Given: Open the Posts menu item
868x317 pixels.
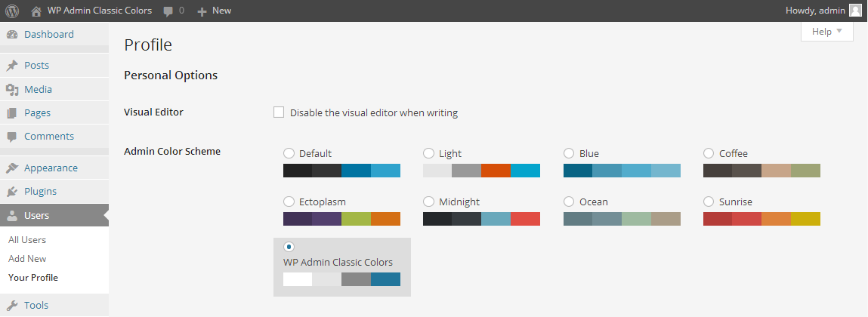Looking at the screenshot, I should pos(54,65).
